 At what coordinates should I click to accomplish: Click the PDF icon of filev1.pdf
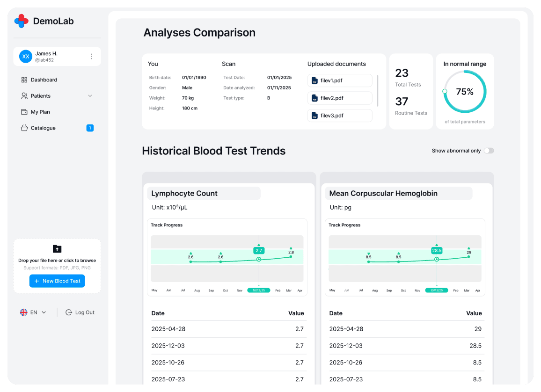coord(314,80)
